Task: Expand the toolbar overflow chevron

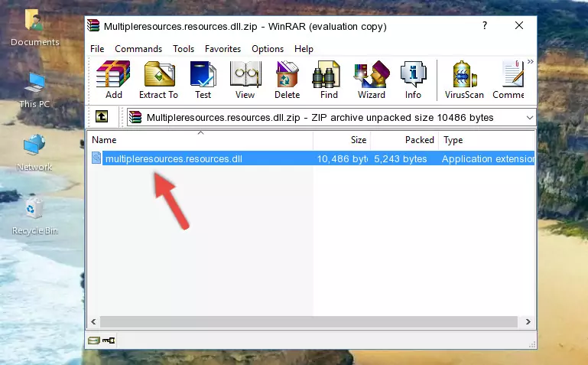Action: pyautogui.click(x=530, y=62)
